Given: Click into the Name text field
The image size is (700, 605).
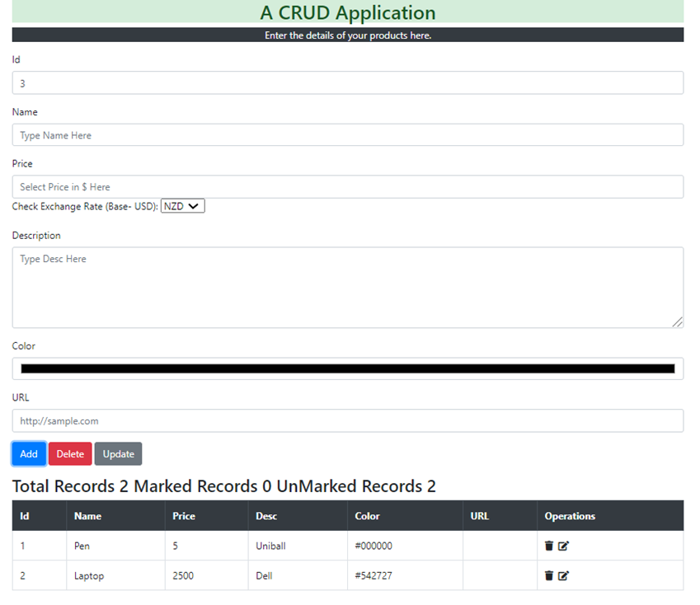Looking at the screenshot, I should 347,135.
